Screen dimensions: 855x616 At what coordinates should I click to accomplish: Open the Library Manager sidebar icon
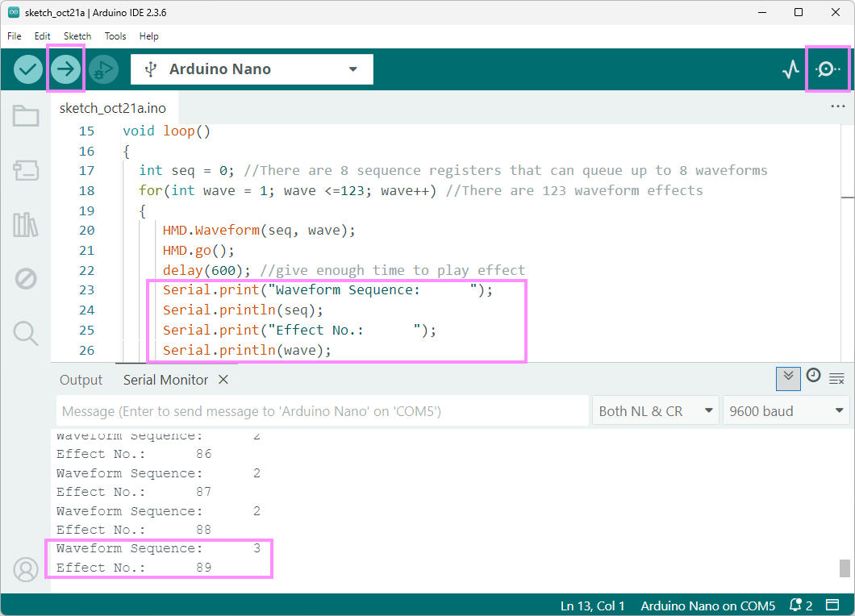pos(26,225)
